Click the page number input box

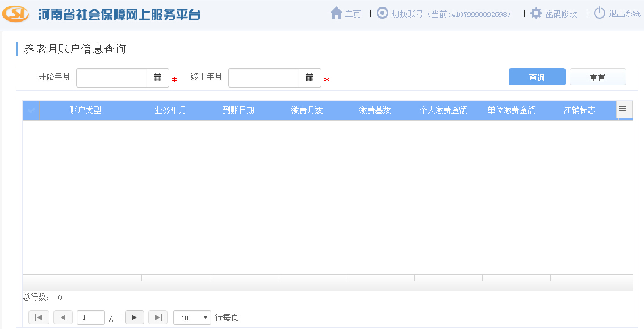(x=91, y=318)
